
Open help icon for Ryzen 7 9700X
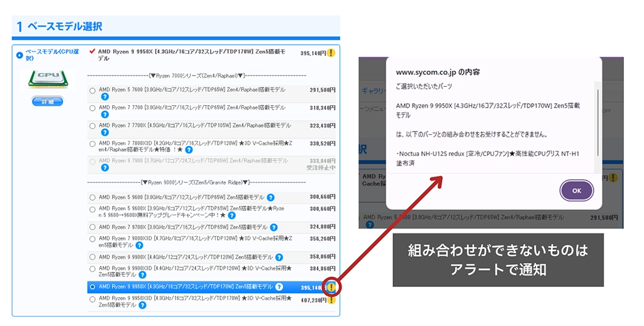274,227
